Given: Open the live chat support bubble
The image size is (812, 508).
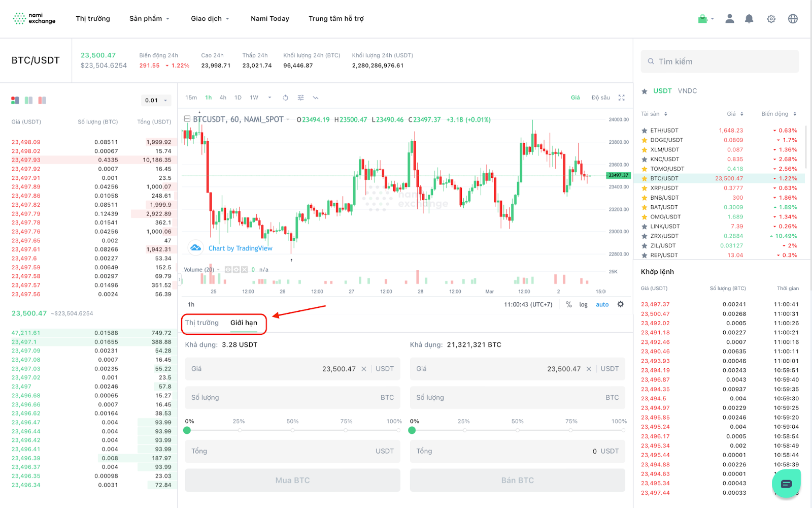Looking at the screenshot, I should coord(786,484).
